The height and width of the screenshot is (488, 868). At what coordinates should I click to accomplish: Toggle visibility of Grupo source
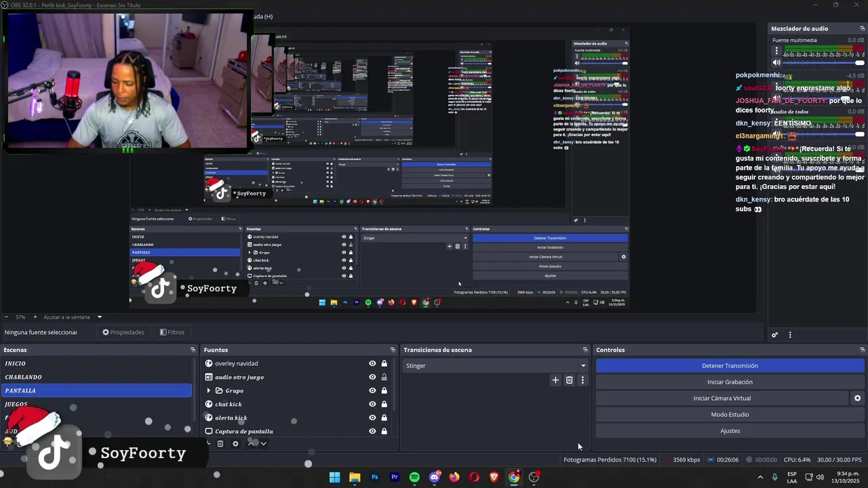[372, 390]
